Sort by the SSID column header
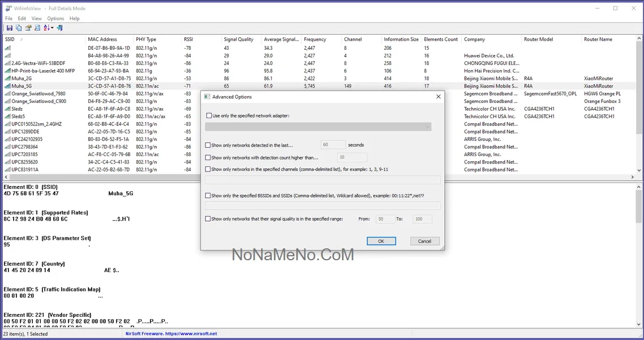 coord(44,40)
